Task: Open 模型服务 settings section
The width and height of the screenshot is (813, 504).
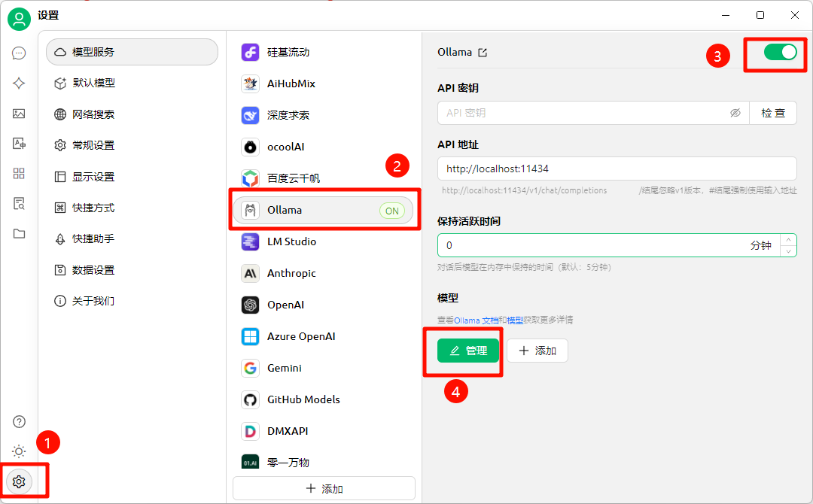Action: point(132,52)
